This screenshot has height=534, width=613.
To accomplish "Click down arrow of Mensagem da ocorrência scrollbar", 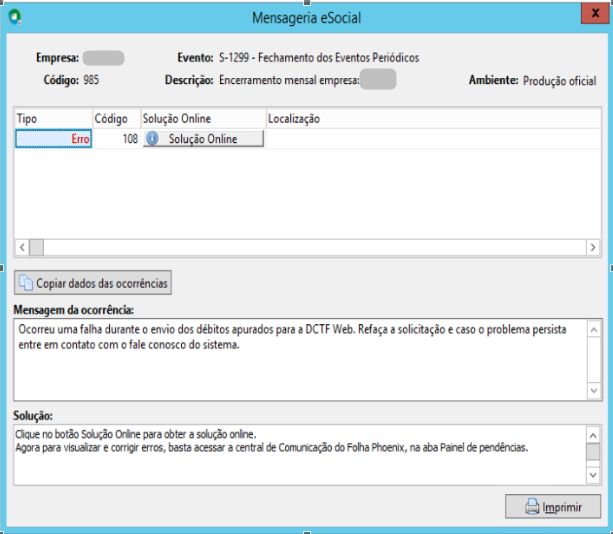I will (x=594, y=391).
